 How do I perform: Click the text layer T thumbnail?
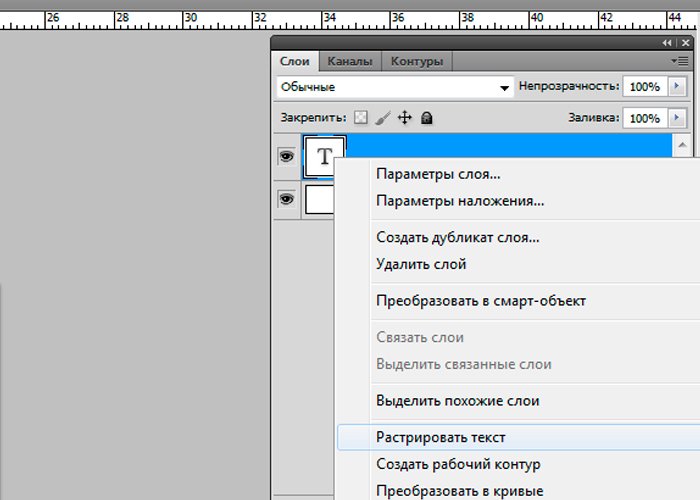click(324, 156)
